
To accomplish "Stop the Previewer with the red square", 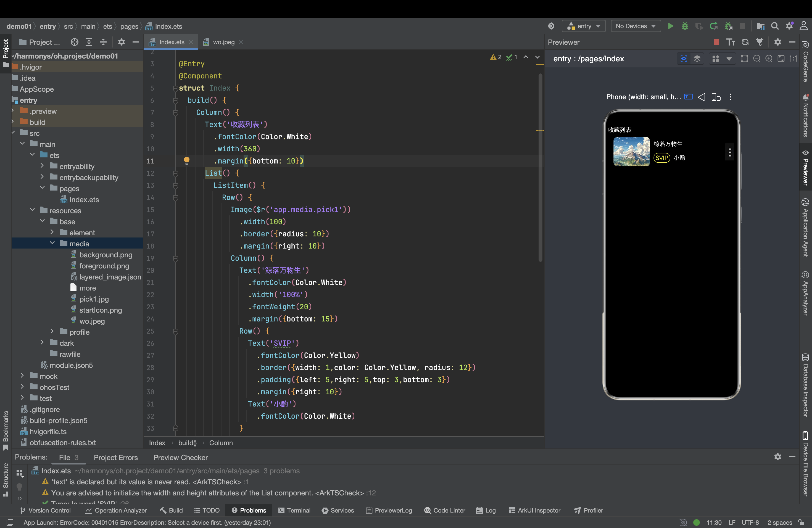I will coord(716,42).
